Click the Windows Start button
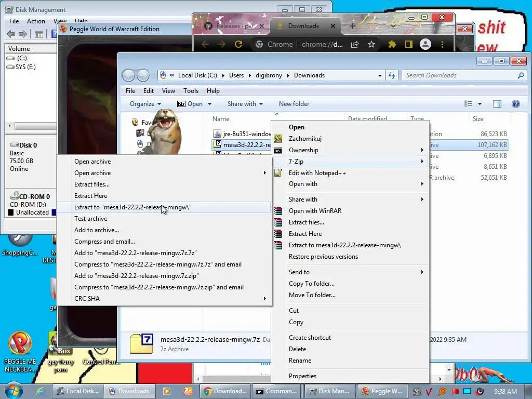532x399 pixels. pyautogui.click(x=13, y=391)
